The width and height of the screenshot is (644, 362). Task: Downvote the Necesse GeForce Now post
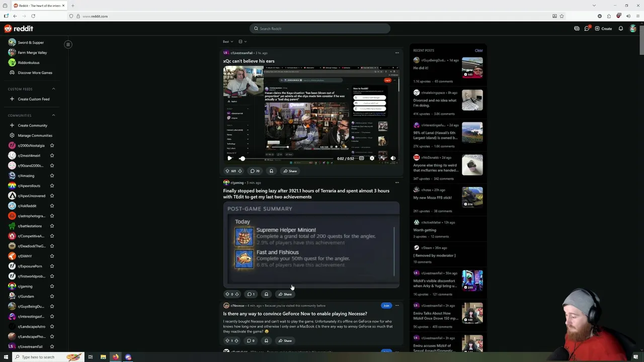pyautogui.click(x=236, y=340)
